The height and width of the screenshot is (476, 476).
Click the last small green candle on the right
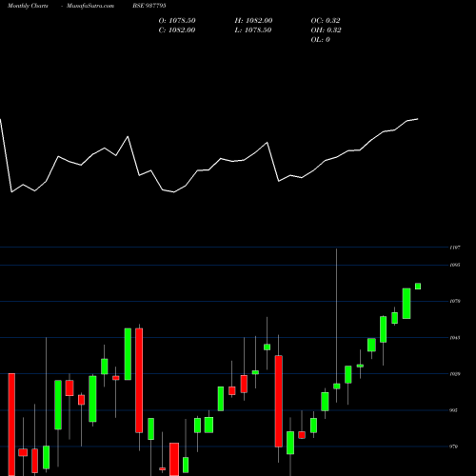[x=418, y=287]
